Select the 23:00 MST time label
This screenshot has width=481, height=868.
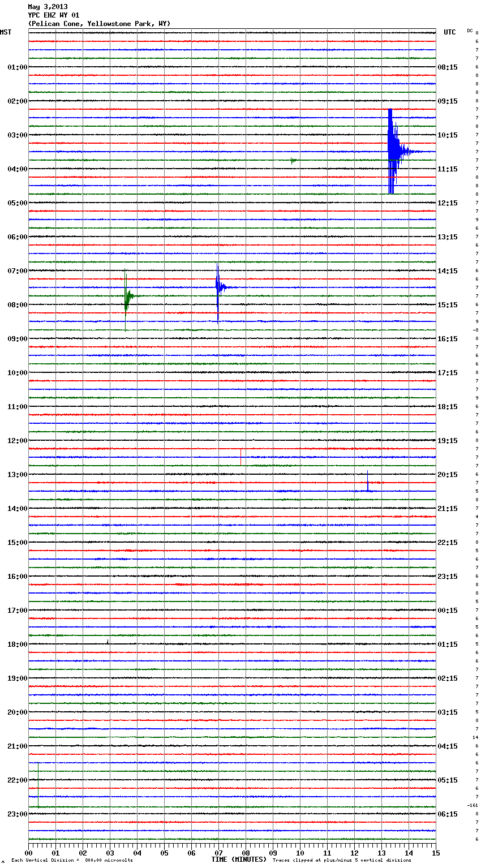pyautogui.click(x=18, y=814)
